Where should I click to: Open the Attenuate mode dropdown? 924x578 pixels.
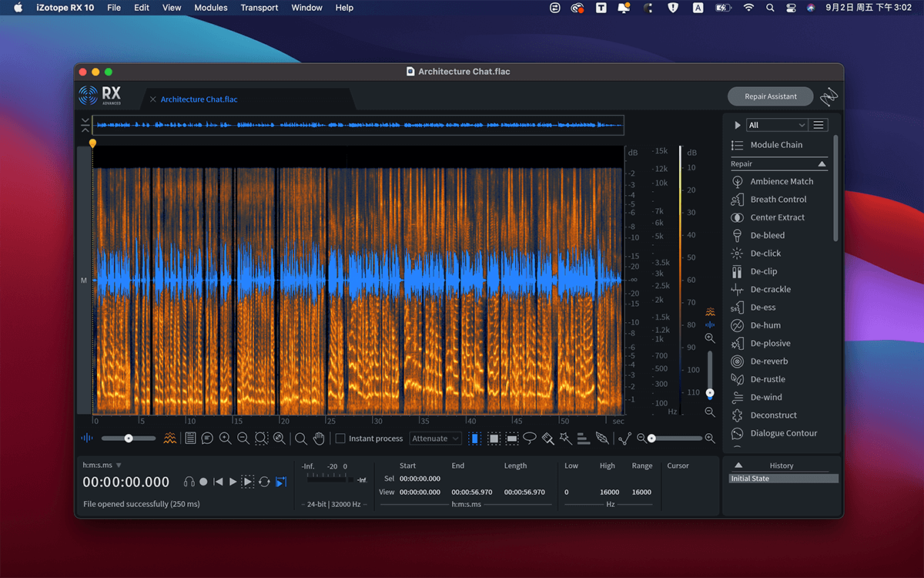click(x=435, y=439)
